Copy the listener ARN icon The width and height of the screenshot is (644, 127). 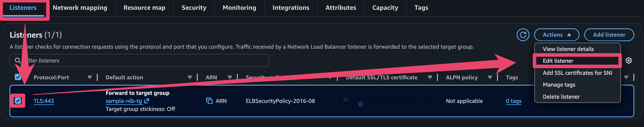tap(209, 101)
